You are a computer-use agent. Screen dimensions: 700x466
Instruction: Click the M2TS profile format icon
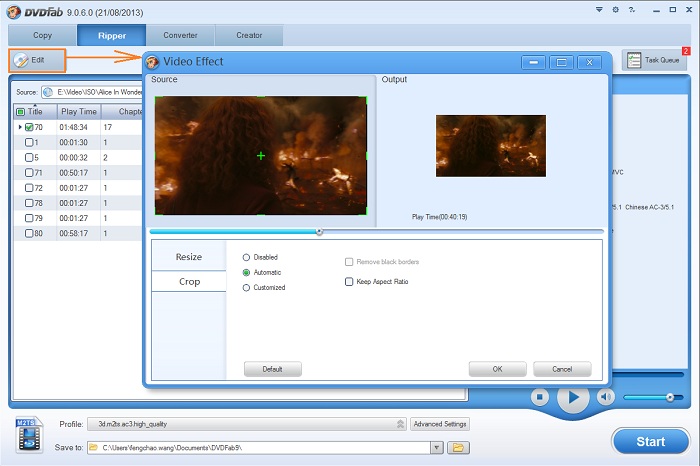pos(29,434)
